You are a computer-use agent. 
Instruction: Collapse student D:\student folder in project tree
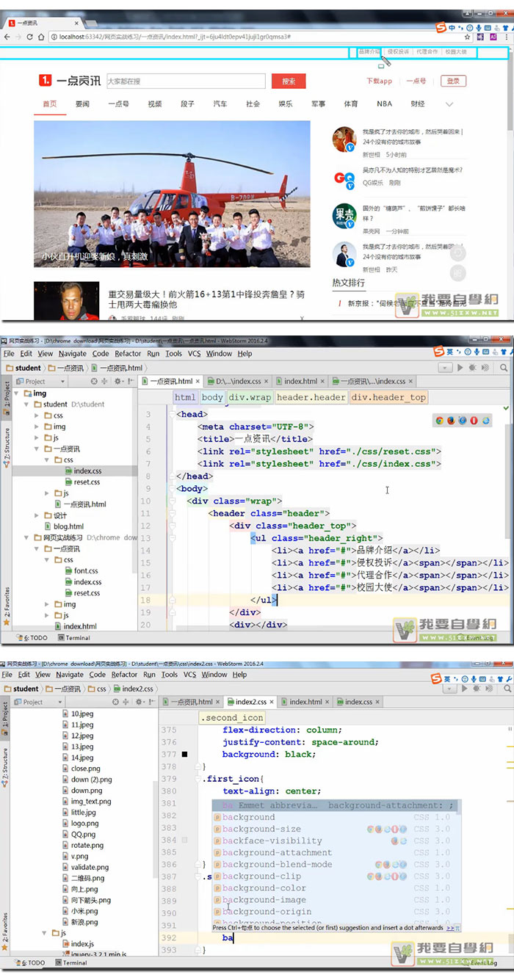[28, 404]
